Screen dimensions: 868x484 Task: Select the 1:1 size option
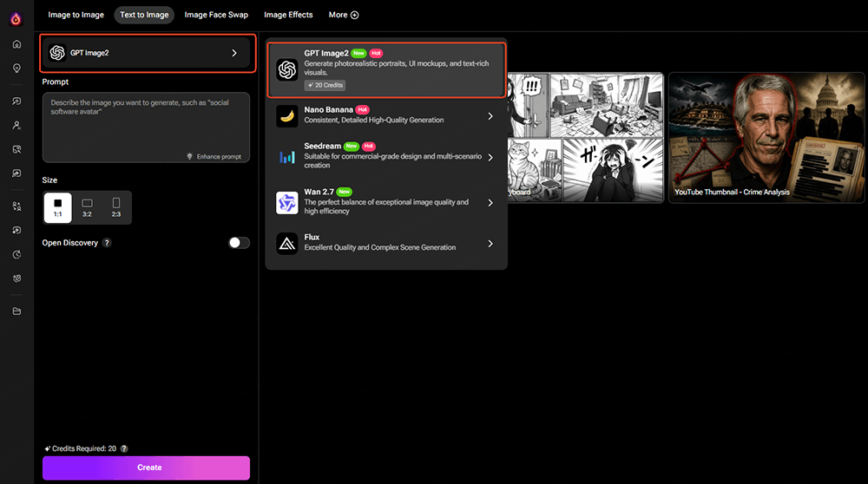57,207
